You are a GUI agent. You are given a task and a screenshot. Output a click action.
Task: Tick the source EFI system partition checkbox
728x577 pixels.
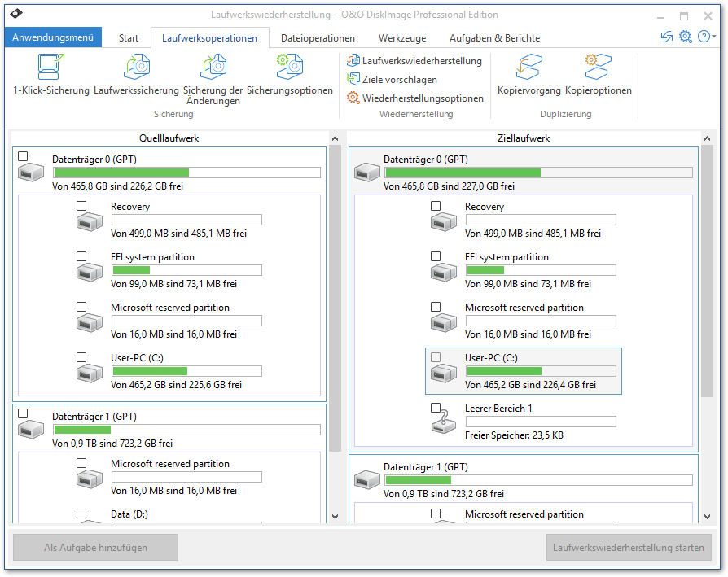click(81, 256)
